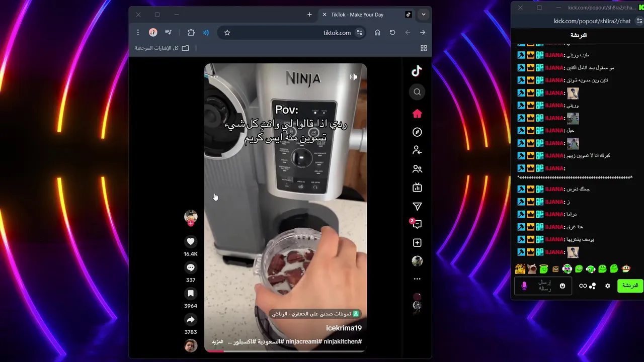Viewport: 644px width, 362px height.
Task: Click the إرسال رسالة message field
Action: click(x=544, y=286)
